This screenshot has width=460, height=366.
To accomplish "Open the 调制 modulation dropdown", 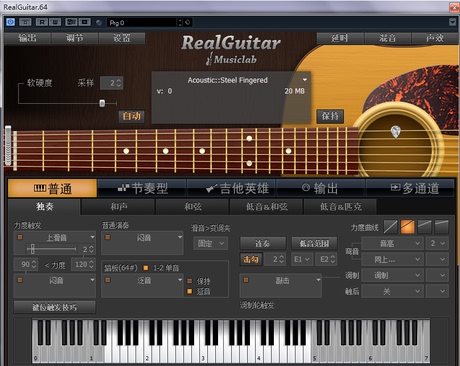I will 392,275.
